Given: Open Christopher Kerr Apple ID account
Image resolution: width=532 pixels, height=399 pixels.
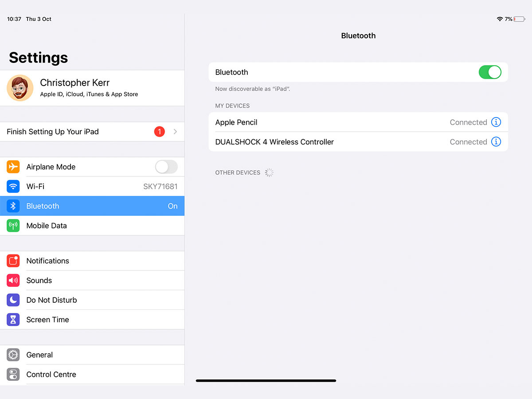Looking at the screenshot, I should [x=92, y=88].
